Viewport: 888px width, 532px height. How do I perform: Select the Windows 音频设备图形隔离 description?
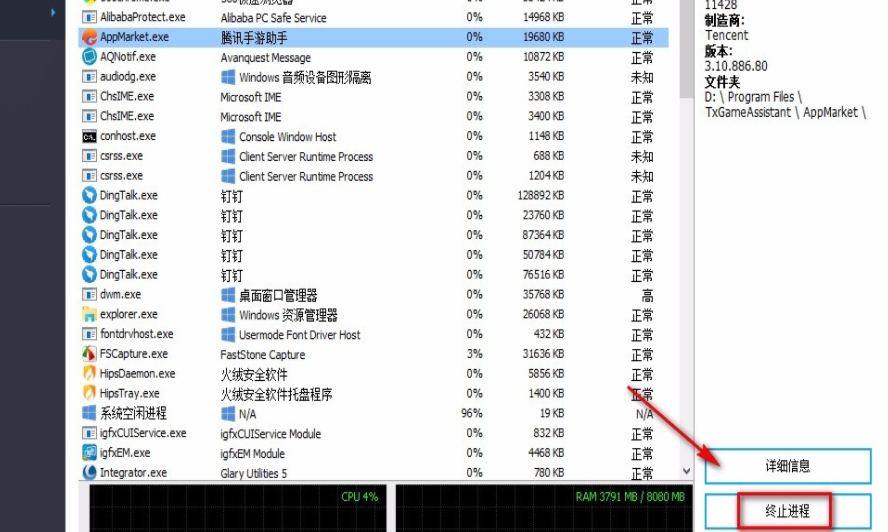(x=305, y=78)
